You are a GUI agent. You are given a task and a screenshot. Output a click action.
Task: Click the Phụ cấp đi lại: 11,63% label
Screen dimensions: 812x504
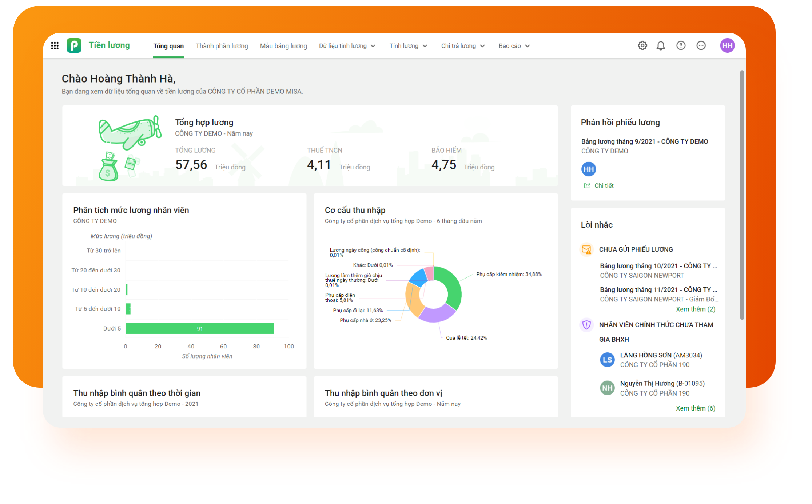[358, 311]
